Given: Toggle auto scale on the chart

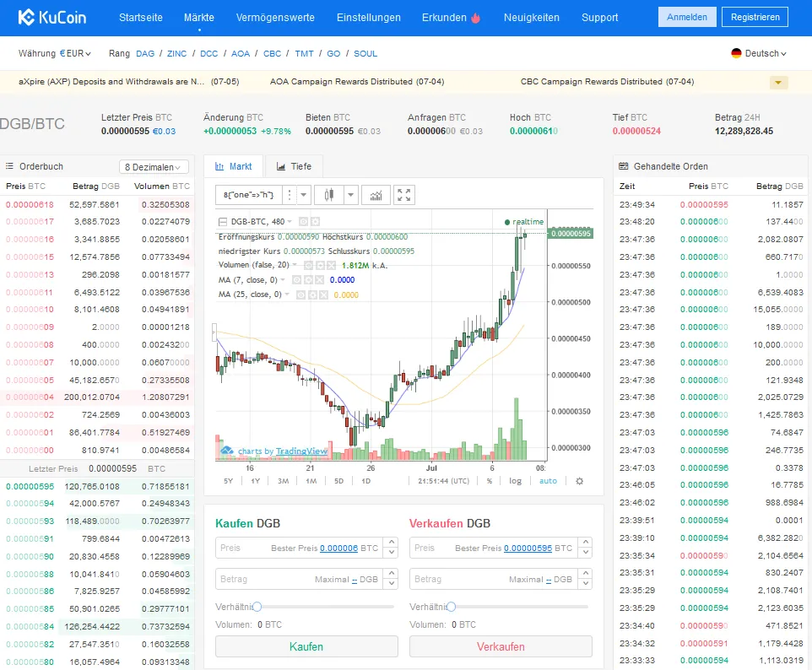Looking at the screenshot, I should click(548, 481).
